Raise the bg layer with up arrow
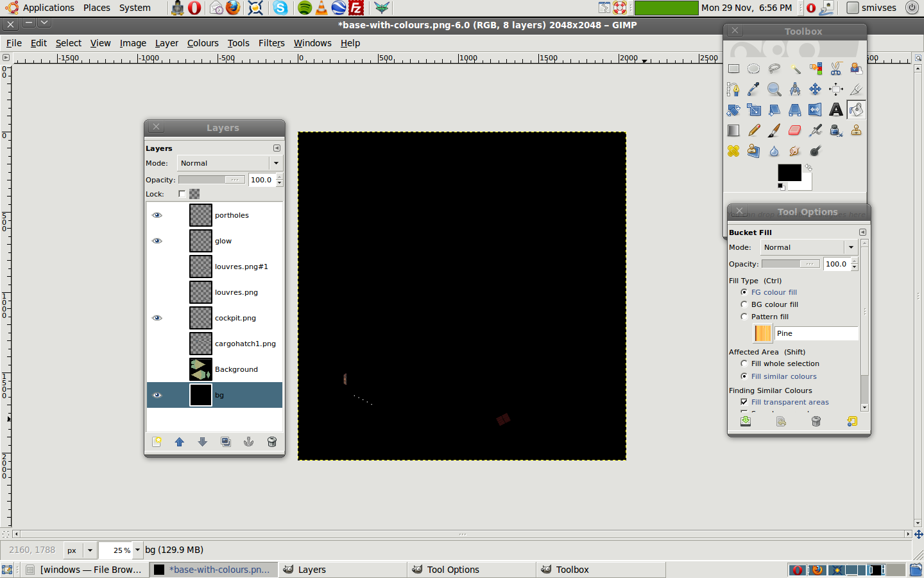924x578 pixels. tap(180, 442)
